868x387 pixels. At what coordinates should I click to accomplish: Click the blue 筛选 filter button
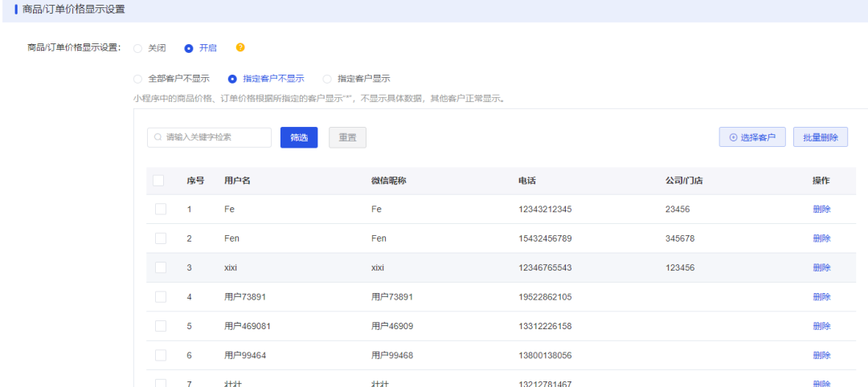pyautogui.click(x=299, y=137)
